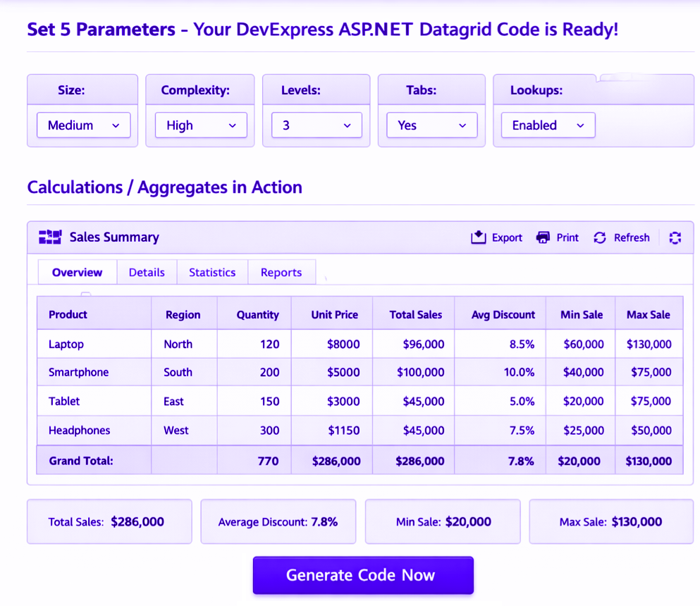Expand the Lookups dropdown set to Enabled
Viewport: 700px width, 606px height.
(x=548, y=125)
